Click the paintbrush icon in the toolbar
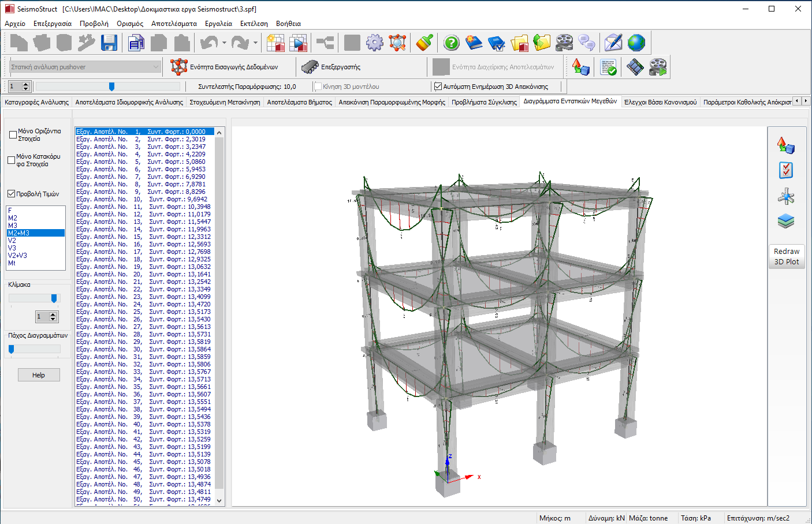The height and width of the screenshot is (524, 812). 424,43
